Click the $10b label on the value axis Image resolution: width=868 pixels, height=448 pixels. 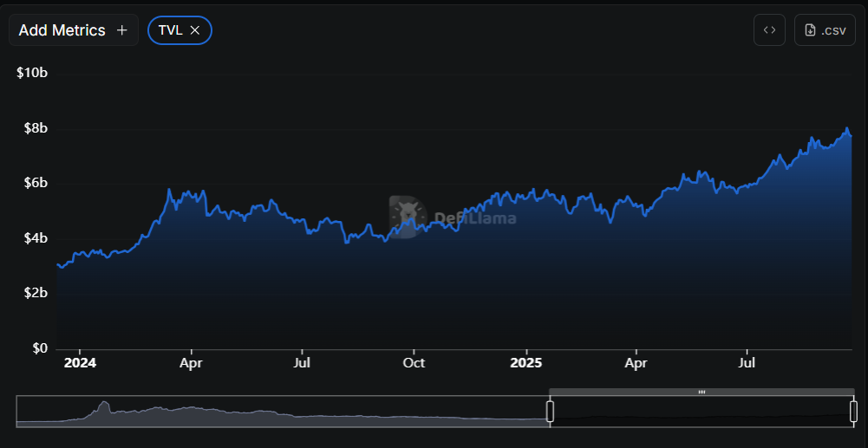click(x=31, y=73)
